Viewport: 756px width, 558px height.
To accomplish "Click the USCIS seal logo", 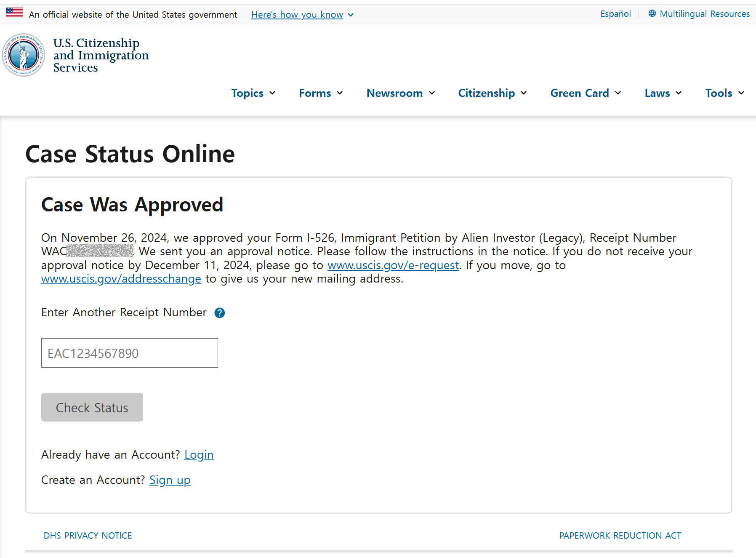I will click(x=24, y=55).
